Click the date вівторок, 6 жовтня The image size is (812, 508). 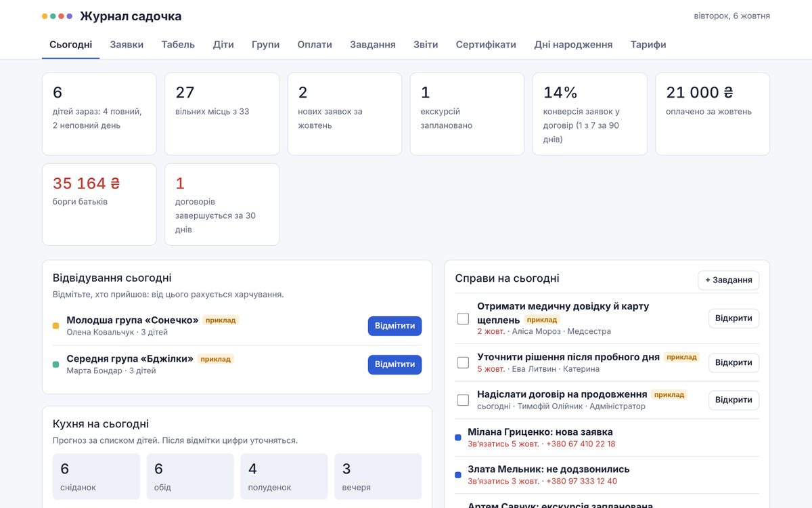pyautogui.click(x=732, y=16)
